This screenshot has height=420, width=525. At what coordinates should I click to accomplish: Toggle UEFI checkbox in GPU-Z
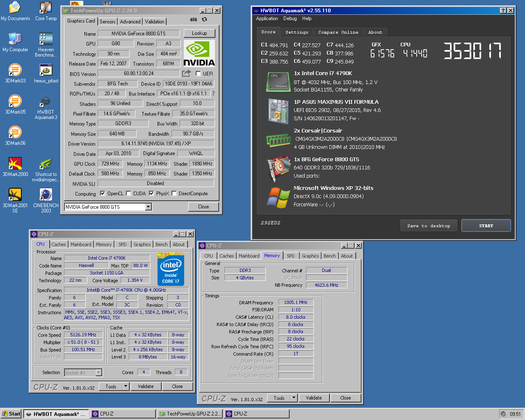pos(199,74)
